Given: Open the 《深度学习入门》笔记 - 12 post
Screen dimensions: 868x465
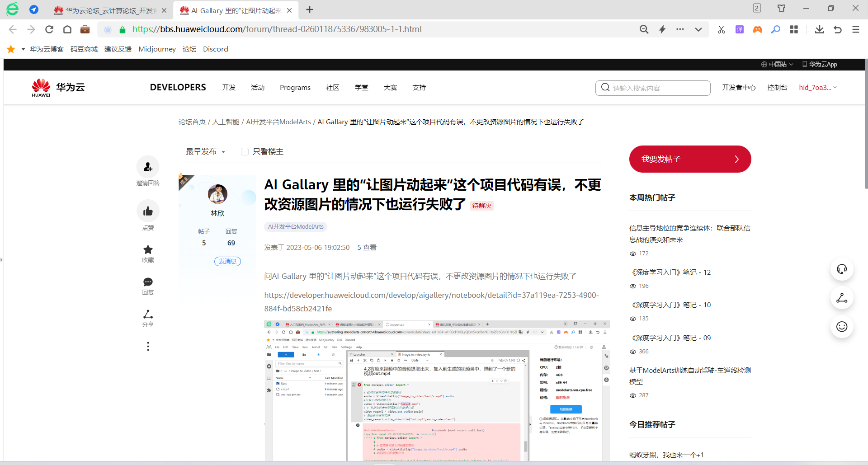Looking at the screenshot, I should click(670, 272).
